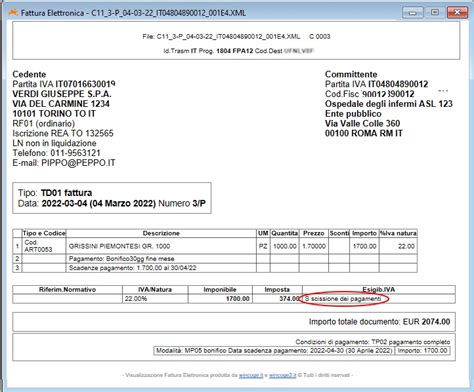Open the wincoge2.it link in footer
474x392 pixels.
click(x=283, y=375)
